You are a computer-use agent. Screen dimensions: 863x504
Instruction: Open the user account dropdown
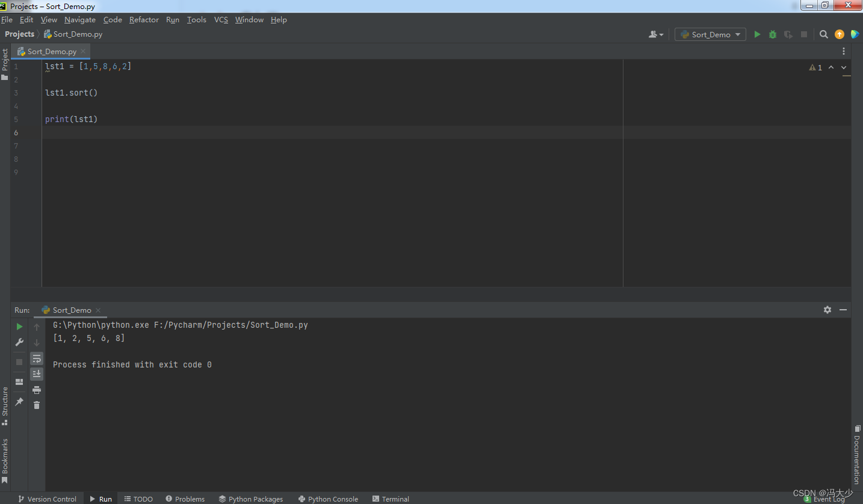point(656,34)
